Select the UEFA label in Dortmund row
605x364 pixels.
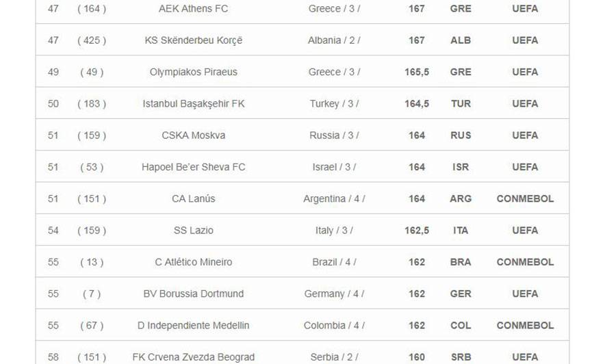525,293
